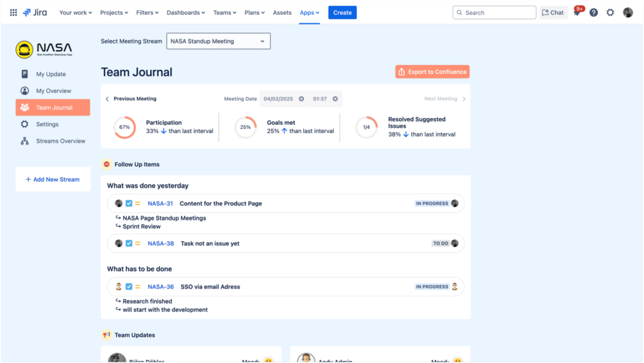
Task: Open issue link NASA-31
Action: (x=160, y=204)
